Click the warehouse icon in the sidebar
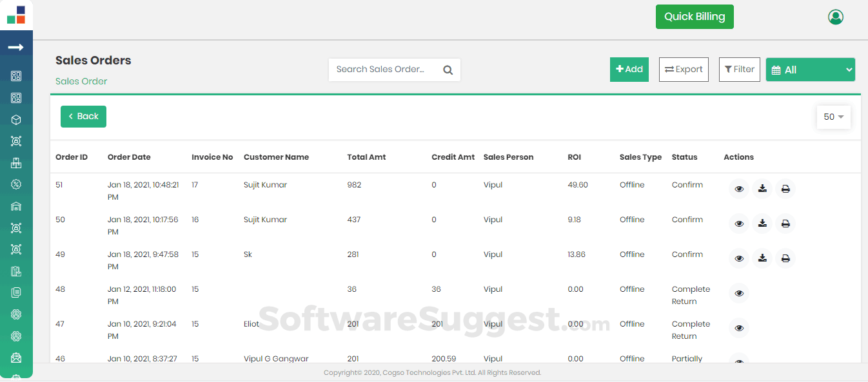The height and width of the screenshot is (382, 868). [x=15, y=205]
